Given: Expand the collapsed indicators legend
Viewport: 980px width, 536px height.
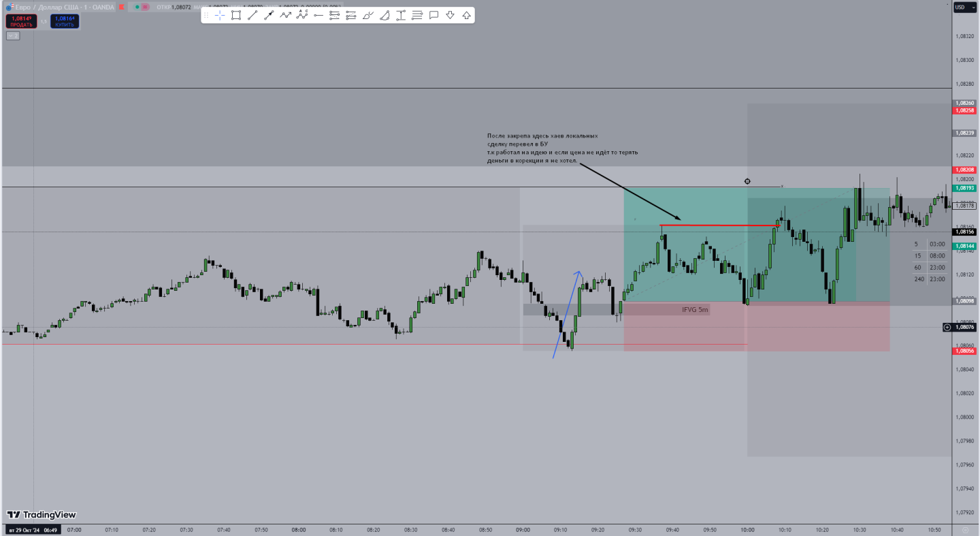Looking at the screenshot, I should coord(12,35).
